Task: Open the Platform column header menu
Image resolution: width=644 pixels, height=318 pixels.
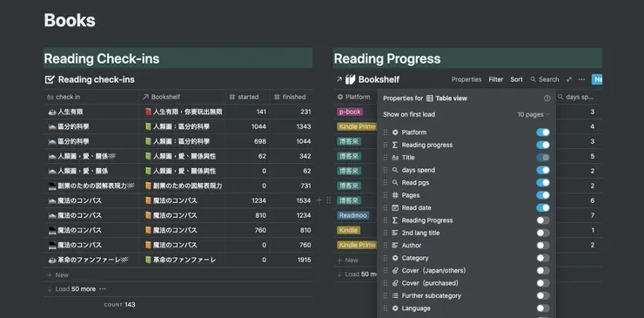Action: coord(355,97)
